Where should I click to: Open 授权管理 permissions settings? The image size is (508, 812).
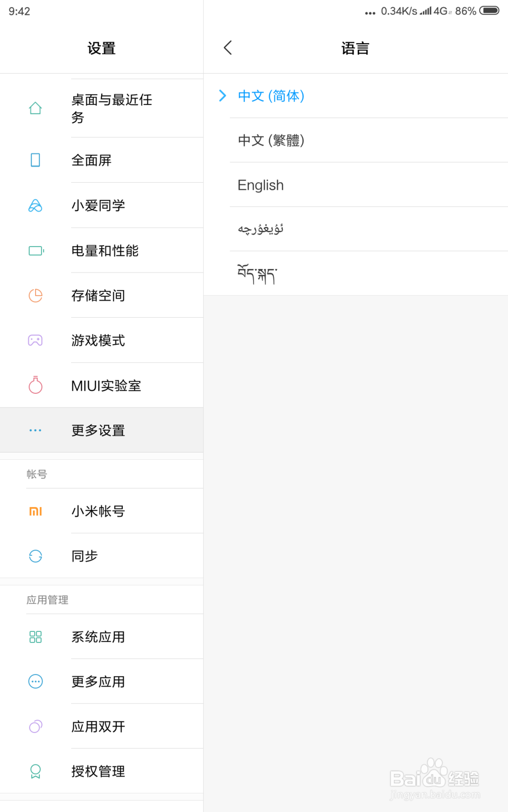(98, 771)
